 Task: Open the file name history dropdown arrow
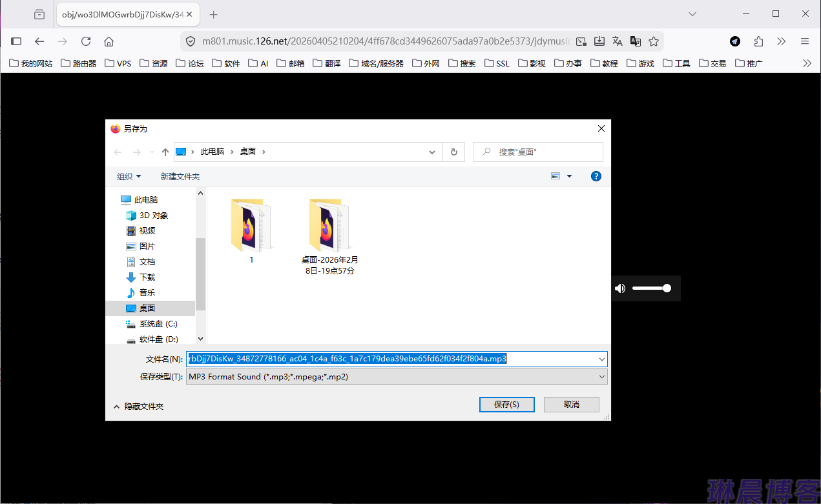pos(601,359)
